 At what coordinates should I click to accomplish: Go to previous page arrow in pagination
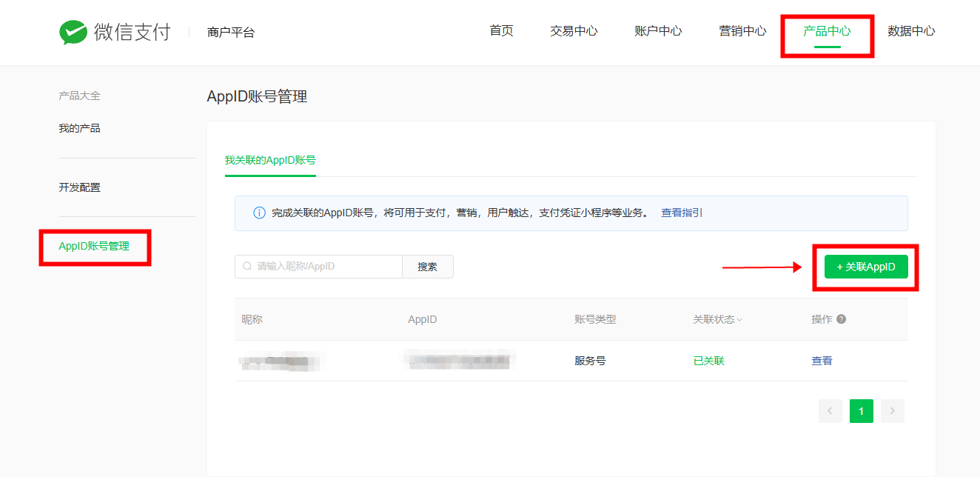click(x=830, y=411)
